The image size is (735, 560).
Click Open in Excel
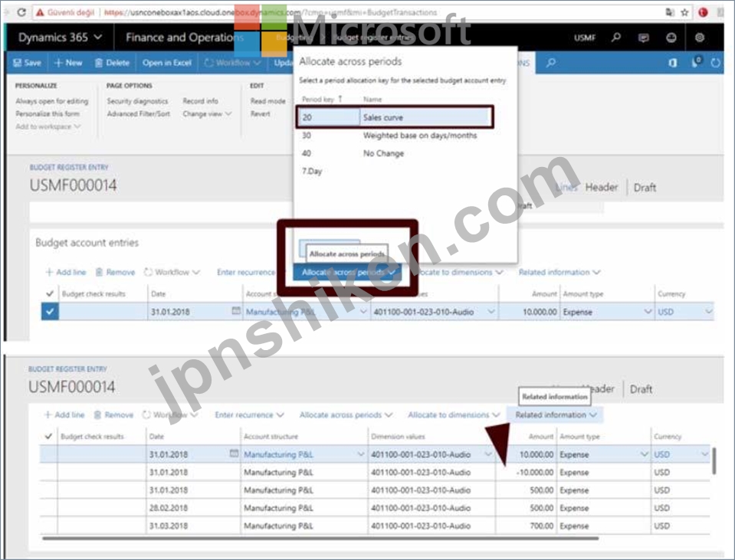click(167, 63)
